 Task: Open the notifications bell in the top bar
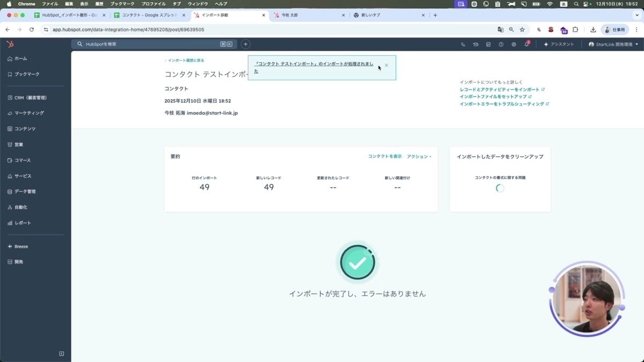526,44
